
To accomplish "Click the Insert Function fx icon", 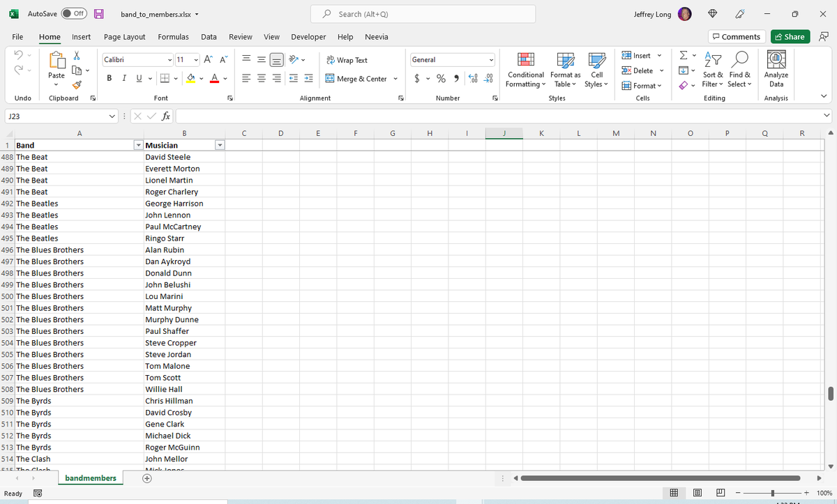I will (x=166, y=116).
